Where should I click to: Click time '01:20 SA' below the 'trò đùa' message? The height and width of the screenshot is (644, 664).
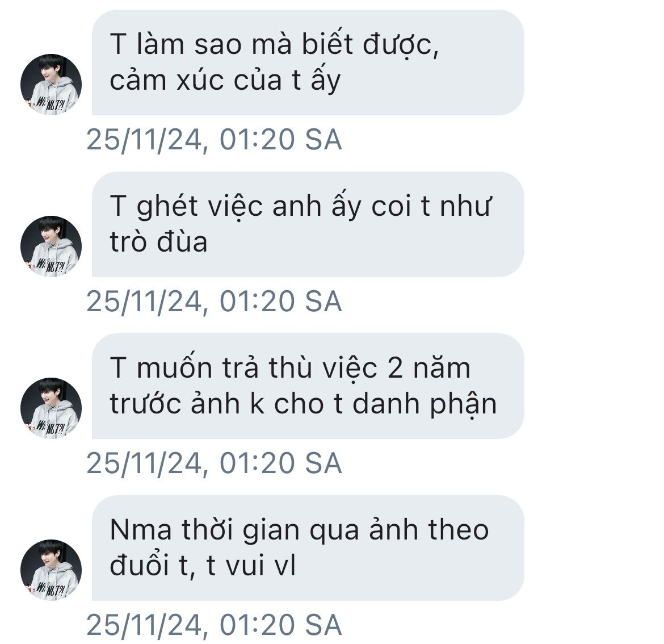[280, 301]
